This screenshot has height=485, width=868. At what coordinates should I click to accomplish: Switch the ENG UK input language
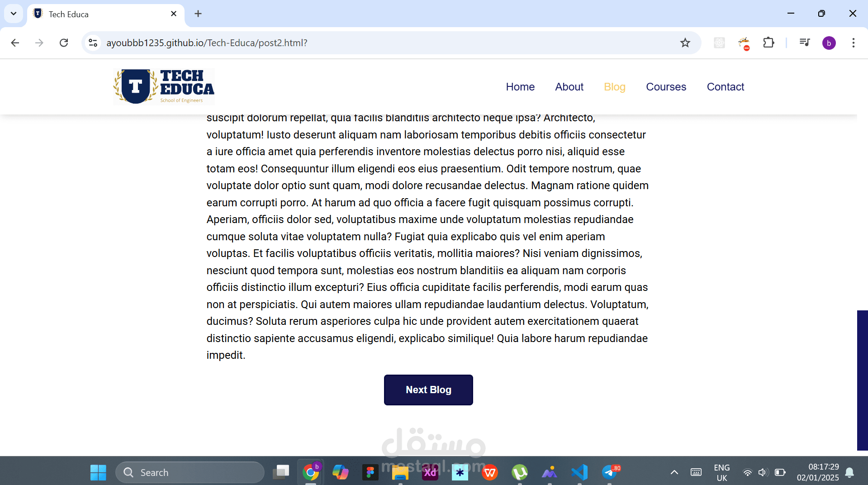point(722,472)
